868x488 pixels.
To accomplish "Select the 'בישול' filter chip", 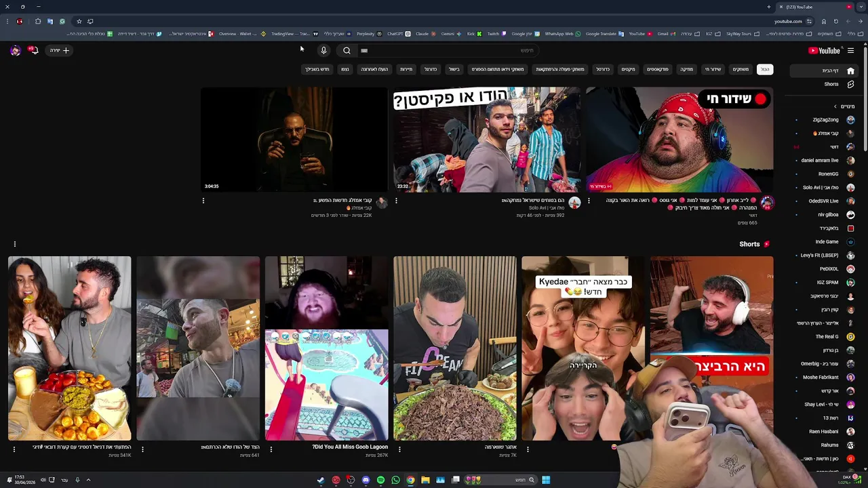I will tap(454, 69).
